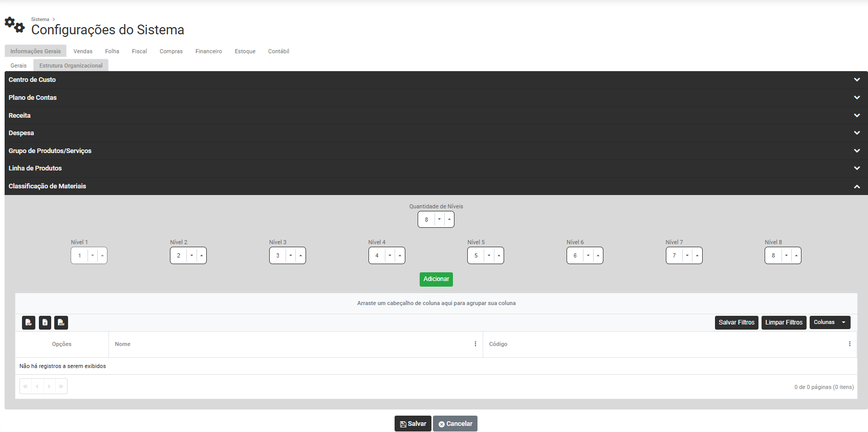Open the Código column menu
This screenshot has height=432, width=868.
(850, 344)
